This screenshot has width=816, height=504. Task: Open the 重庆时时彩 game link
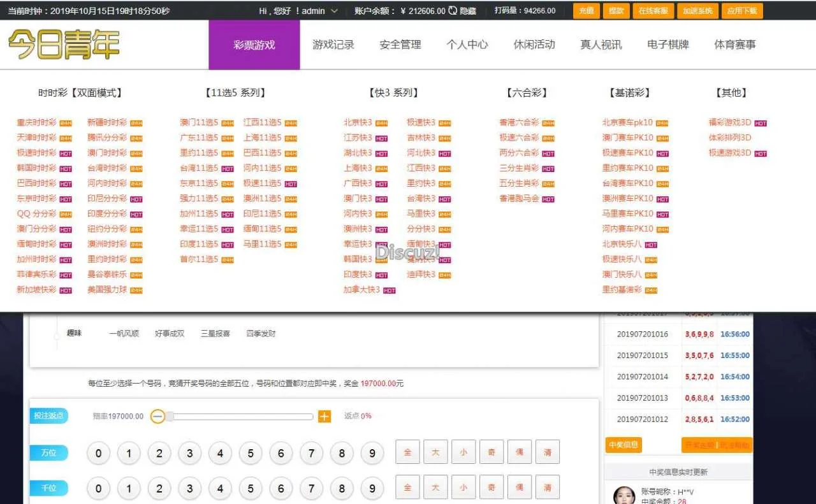click(36, 123)
